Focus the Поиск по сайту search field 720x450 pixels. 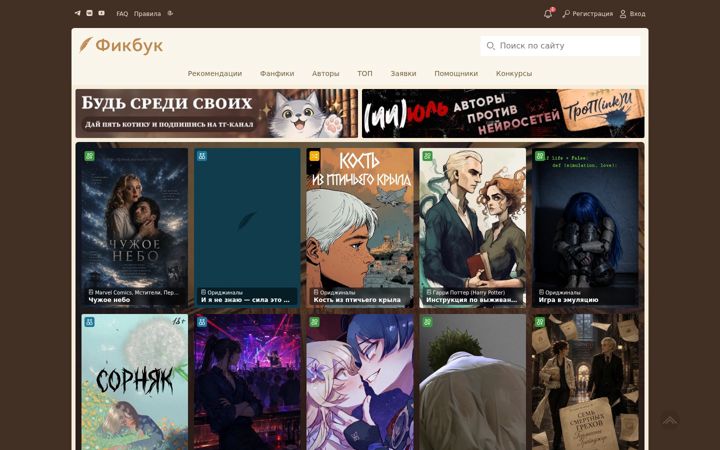(560, 46)
